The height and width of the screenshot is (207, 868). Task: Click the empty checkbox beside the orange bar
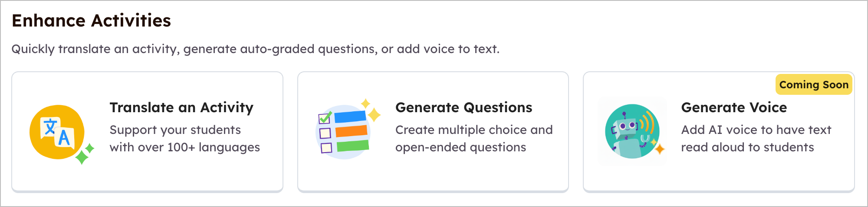(325, 133)
